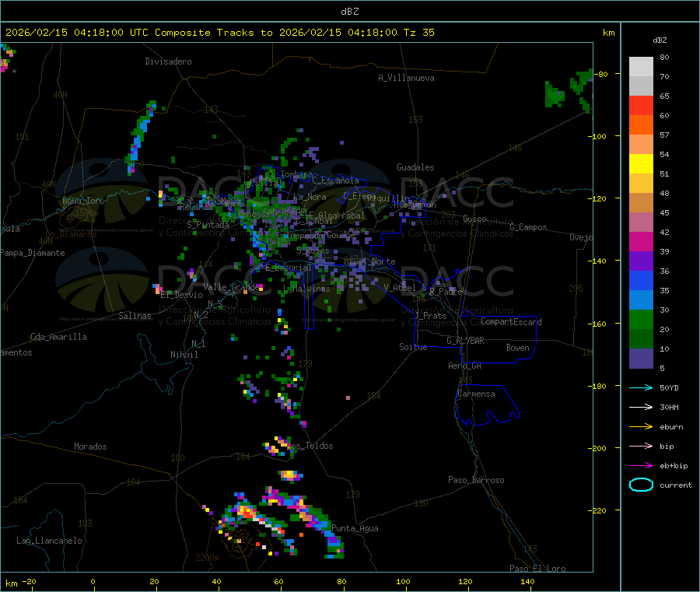
Task: Select the 'Paso_El_Loro' label
Action: coord(537,569)
